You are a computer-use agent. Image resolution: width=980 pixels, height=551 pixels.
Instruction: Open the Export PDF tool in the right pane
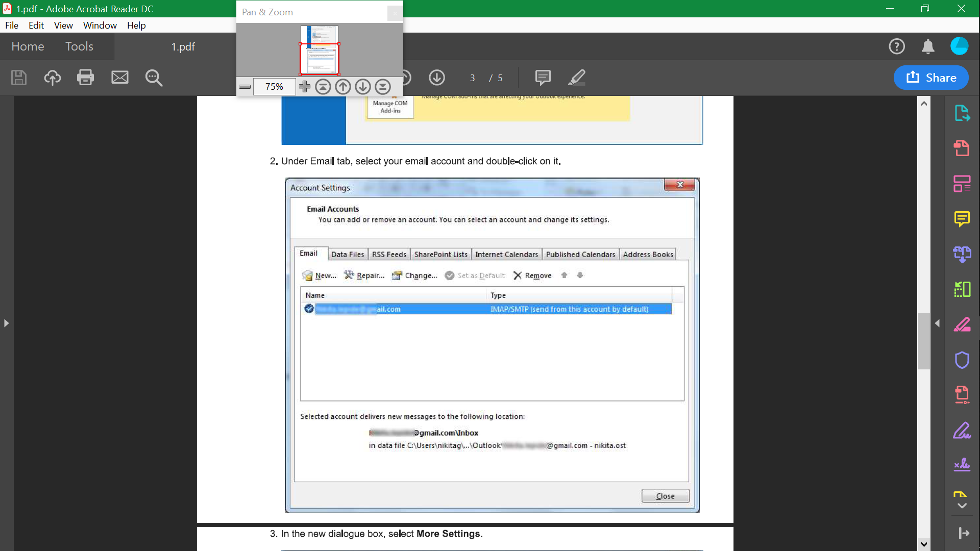click(x=962, y=113)
